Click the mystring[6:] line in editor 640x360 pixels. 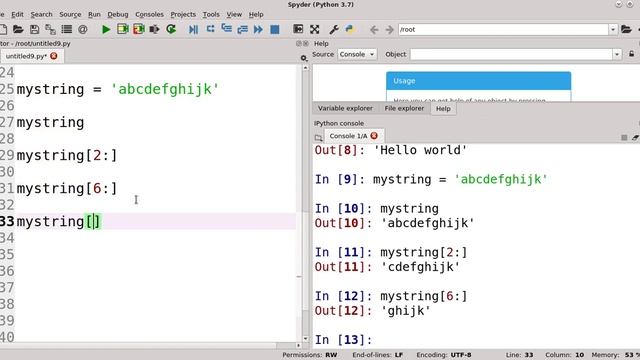[x=67, y=188]
